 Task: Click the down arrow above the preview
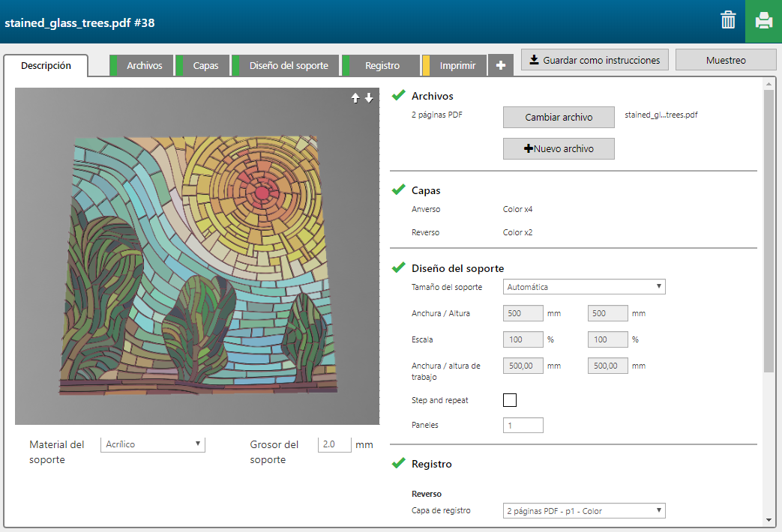point(369,98)
